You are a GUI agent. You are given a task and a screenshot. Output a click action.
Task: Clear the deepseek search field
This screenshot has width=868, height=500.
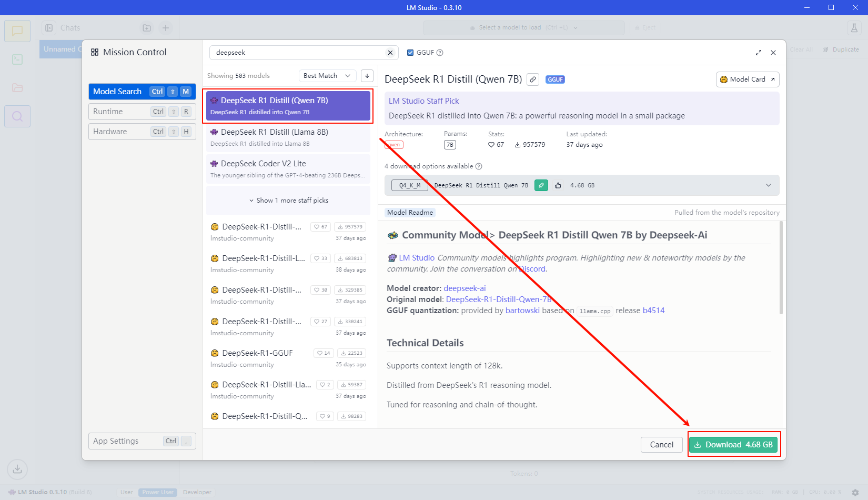pos(390,53)
